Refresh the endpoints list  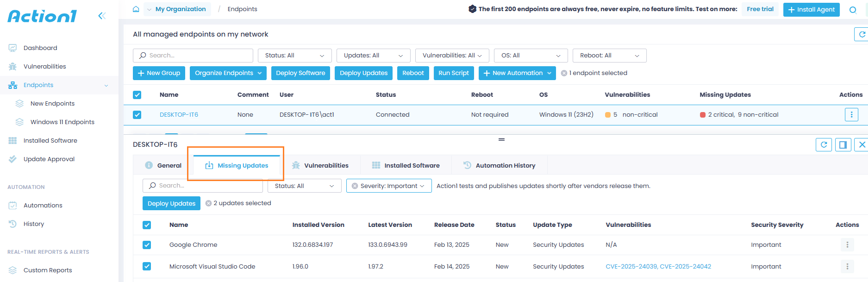(862, 34)
